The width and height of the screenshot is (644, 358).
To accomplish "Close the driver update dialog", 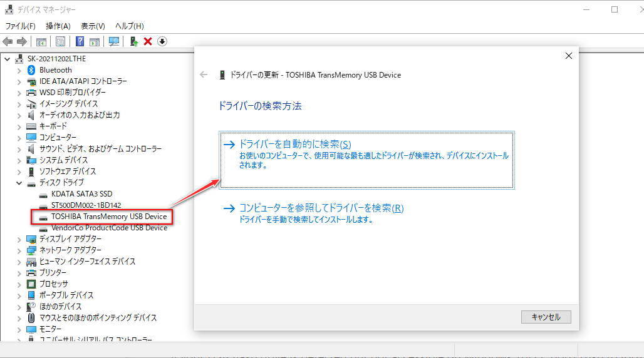I will tap(568, 56).
